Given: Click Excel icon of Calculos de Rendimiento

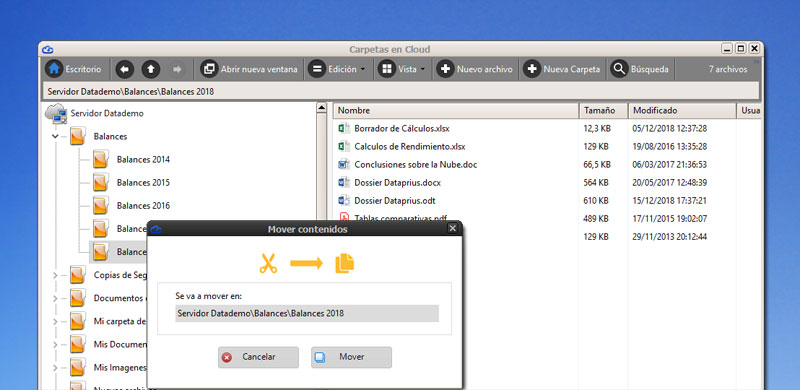Looking at the screenshot, I should coord(344,147).
